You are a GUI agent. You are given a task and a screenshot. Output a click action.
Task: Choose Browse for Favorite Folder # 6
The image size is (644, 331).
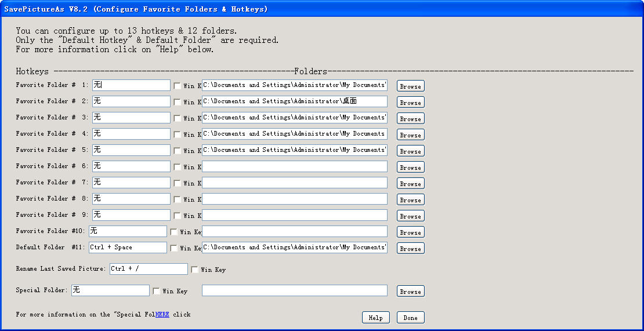tap(410, 167)
